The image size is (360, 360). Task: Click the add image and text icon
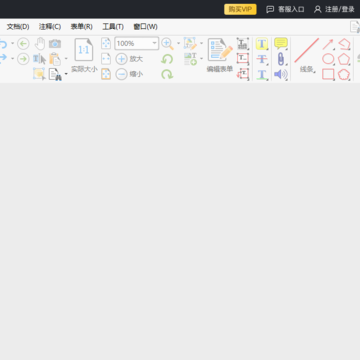pyautogui.click(x=190, y=59)
